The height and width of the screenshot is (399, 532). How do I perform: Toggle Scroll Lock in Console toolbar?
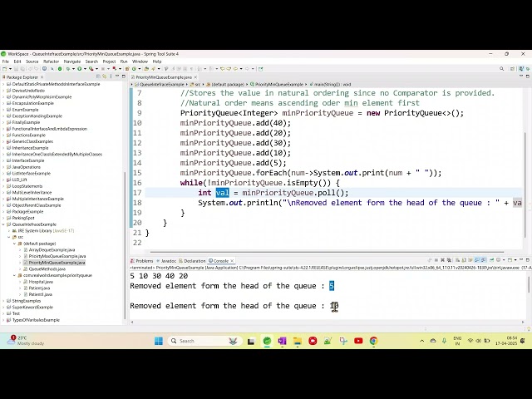pos(464,260)
